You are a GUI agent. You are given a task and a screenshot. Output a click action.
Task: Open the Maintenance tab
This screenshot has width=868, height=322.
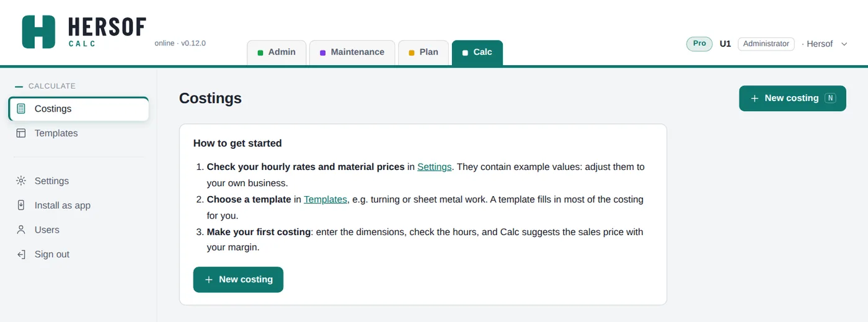[352, 52]
